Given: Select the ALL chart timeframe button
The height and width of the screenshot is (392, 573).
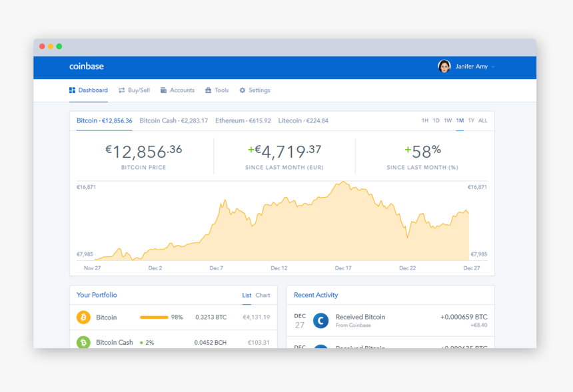Looking at the screenshot, I should (482, 120).
